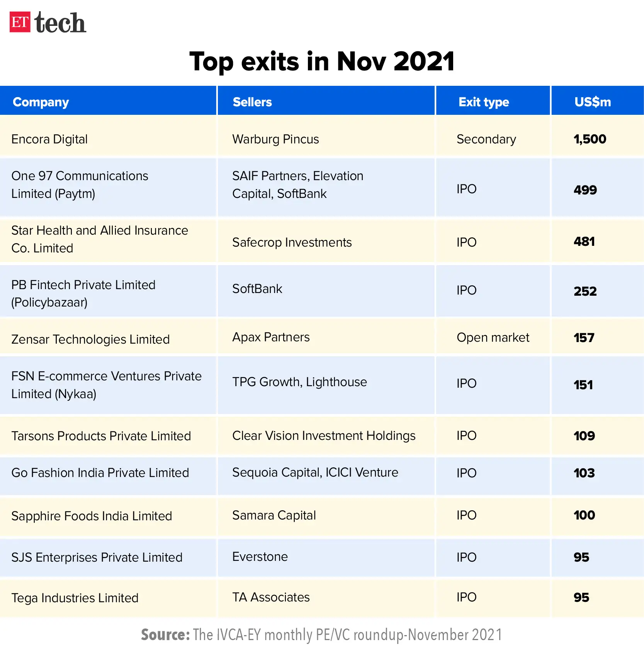
Task: Select the Zensar Technologies Limited cell
Action: [x=108, y=336]
